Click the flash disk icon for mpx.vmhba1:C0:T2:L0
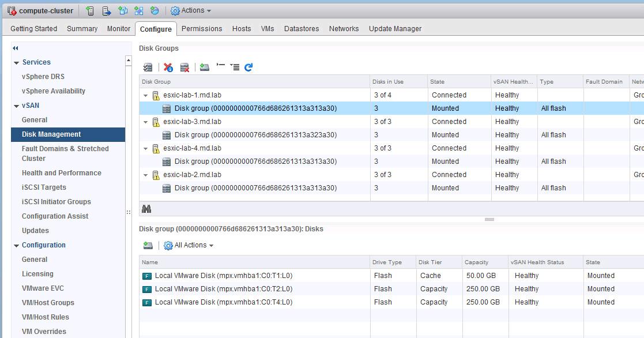Screen dimensions: 644x338 coord(146,289)
